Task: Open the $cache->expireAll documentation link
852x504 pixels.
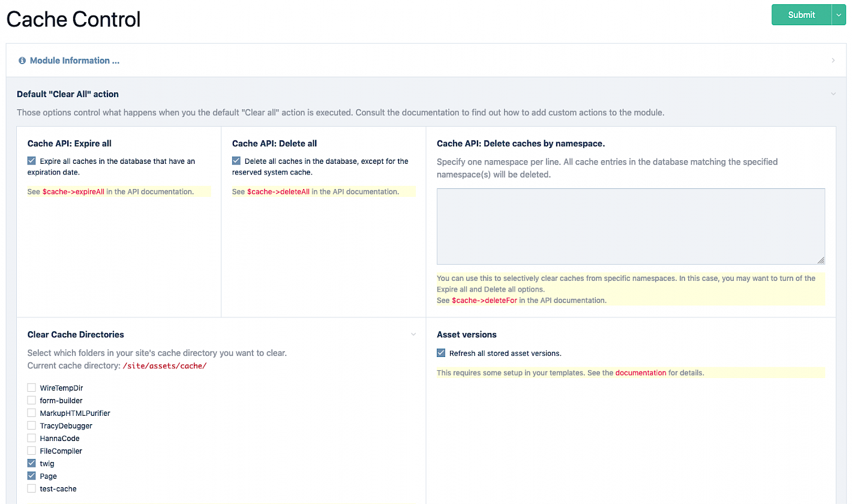Action: point(73,192)
